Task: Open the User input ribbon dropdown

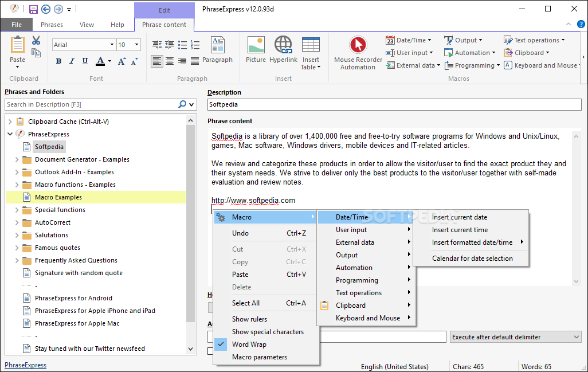Action: (x=409, y=53)
